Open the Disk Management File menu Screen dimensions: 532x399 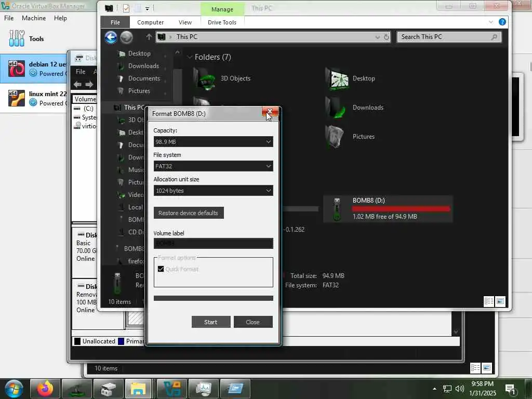pyautogui.click(x=81, y=72)
